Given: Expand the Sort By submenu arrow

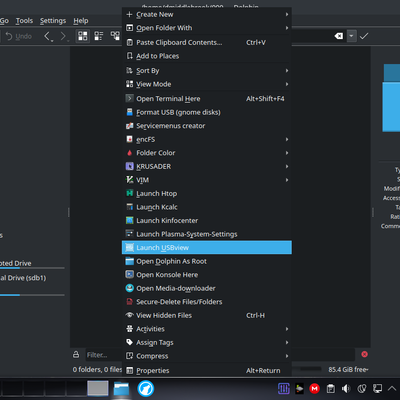Looking at the screenshot, I should pos(287,71).
